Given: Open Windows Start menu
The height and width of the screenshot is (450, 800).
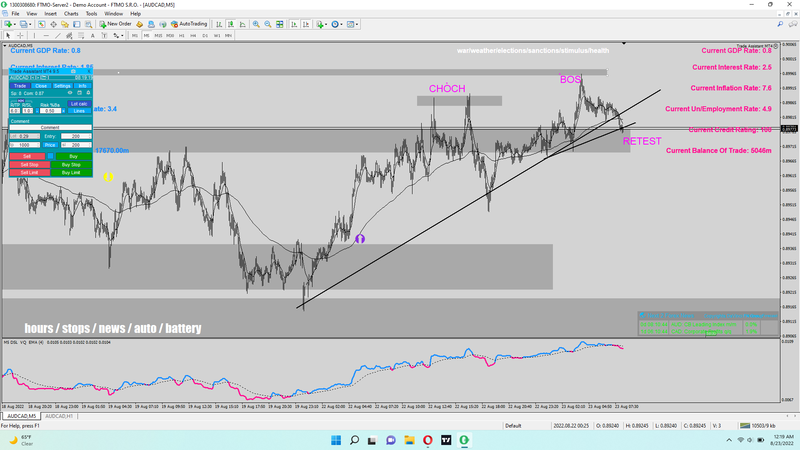Looking at the screenshot, I should [x=336, y=440].
